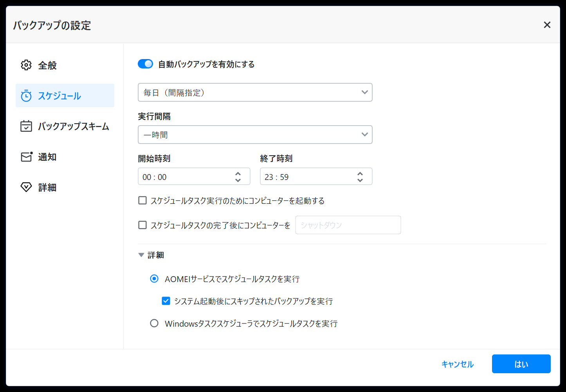Click the はい button to confirm

coord(521,364)
